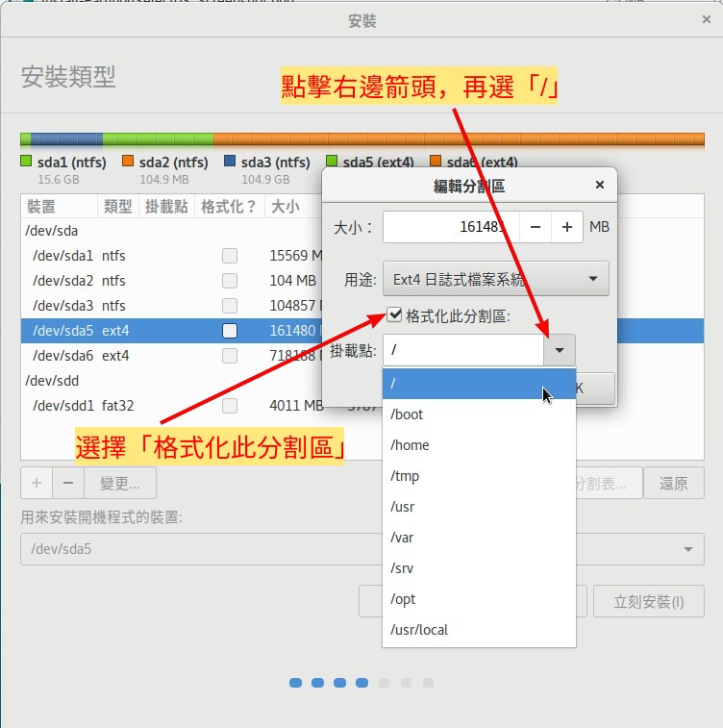This screenshot has height=728, width=723.
Task: Open the Ext4 journaling filesystem usage dropdown
Action: tap(495, 280)
